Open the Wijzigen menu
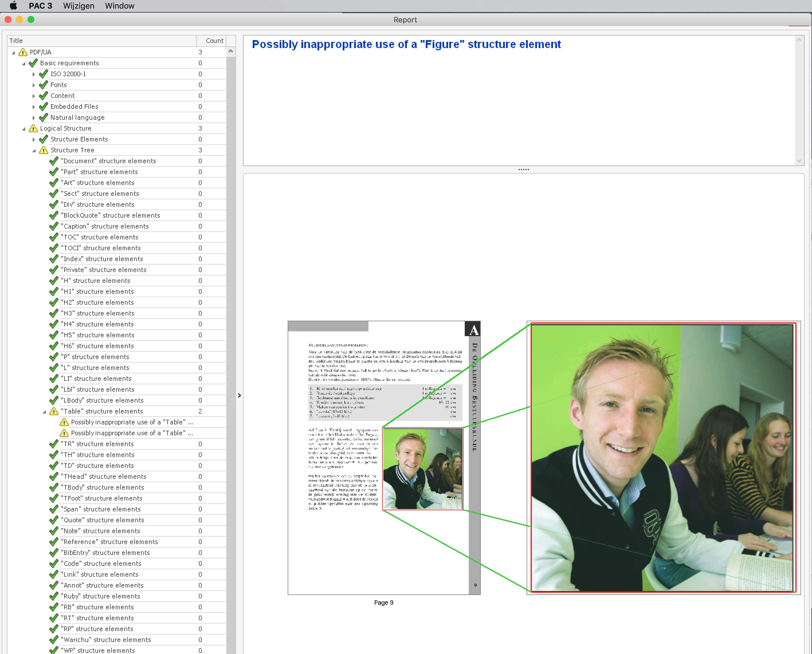 point(79,6)
